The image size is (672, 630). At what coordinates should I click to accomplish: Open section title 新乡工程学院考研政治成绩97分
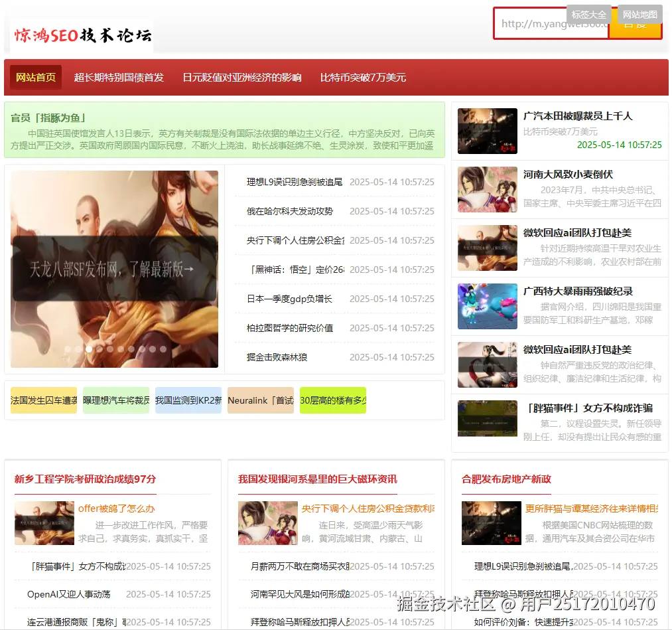(86, 479)
